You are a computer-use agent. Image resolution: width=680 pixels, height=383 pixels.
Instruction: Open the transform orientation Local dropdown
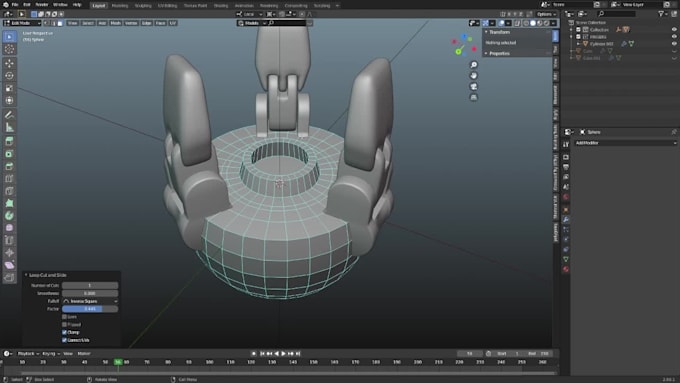click(x=249, y=14)
